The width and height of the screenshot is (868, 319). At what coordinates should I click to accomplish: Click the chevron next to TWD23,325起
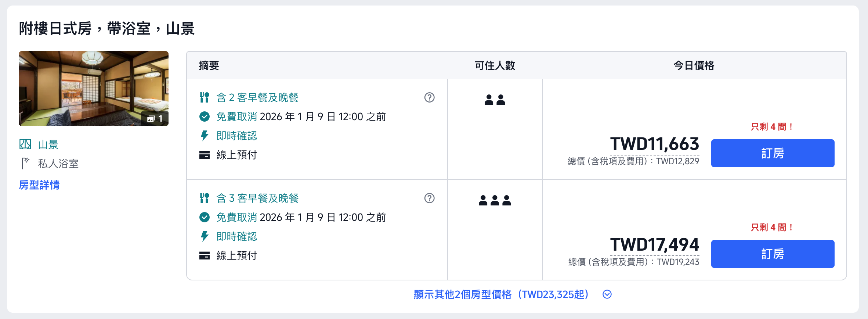608,294
